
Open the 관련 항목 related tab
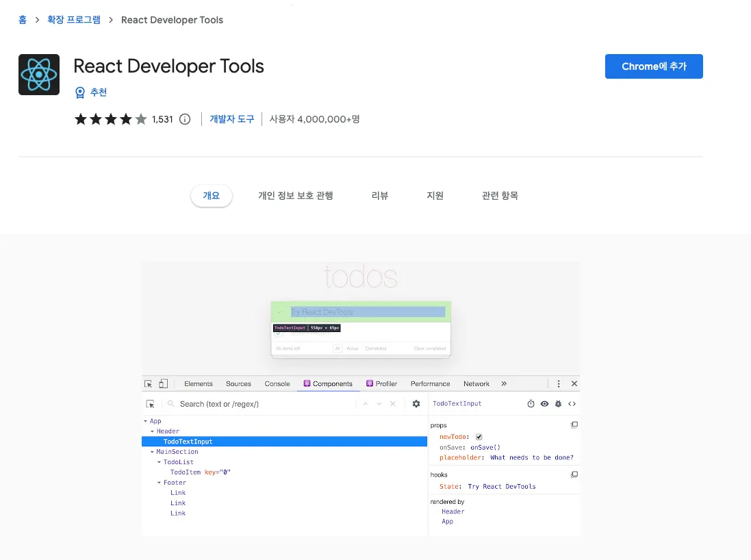point(500,195)
